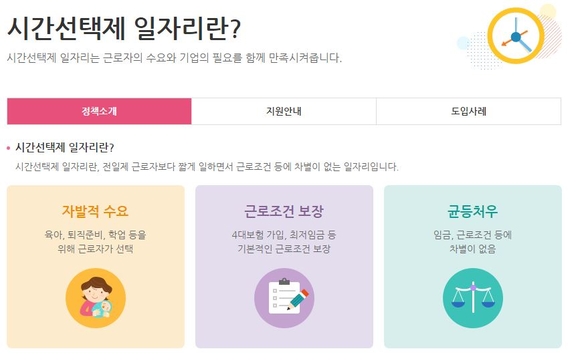Click the 자발적 수요 card heading

(x=95, y=211)
